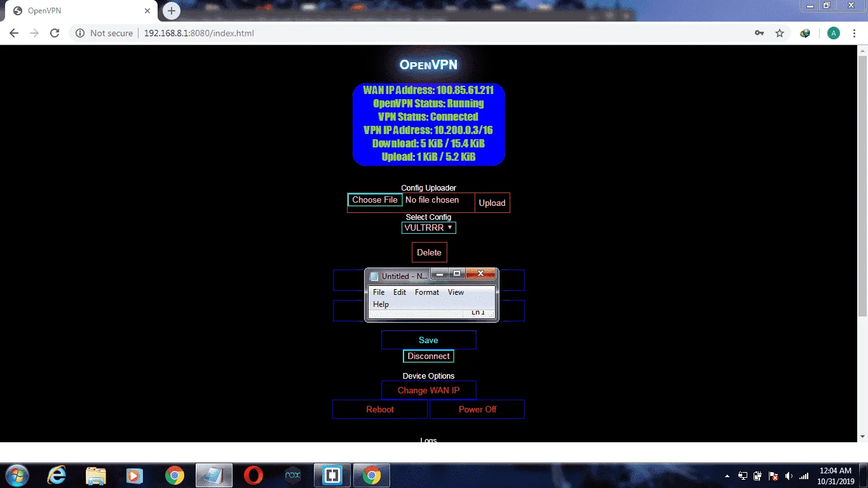Click the Upload button

tap(492, 203)
